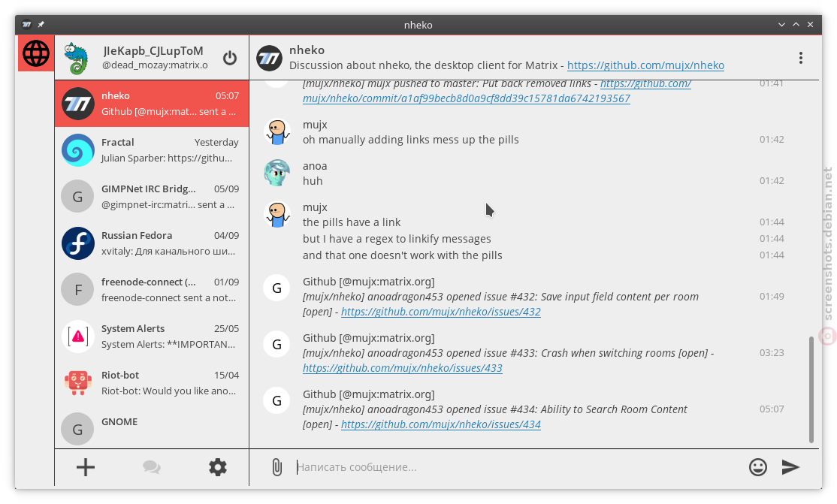
Task: Open the emoji picker smiley icon
Action: click(758, 467)
